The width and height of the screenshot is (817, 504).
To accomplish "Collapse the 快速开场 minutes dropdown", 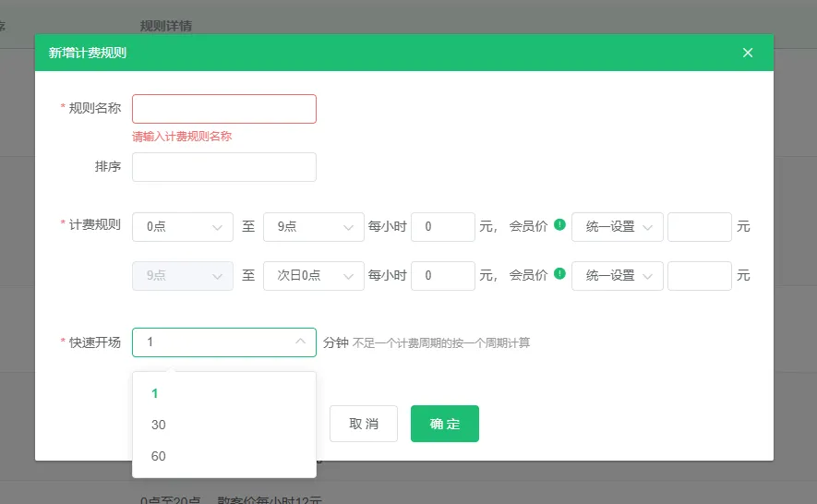I will [224, 342].
